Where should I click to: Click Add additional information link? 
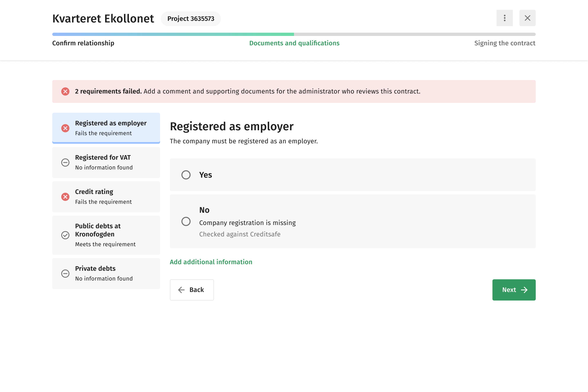[211, 262]
